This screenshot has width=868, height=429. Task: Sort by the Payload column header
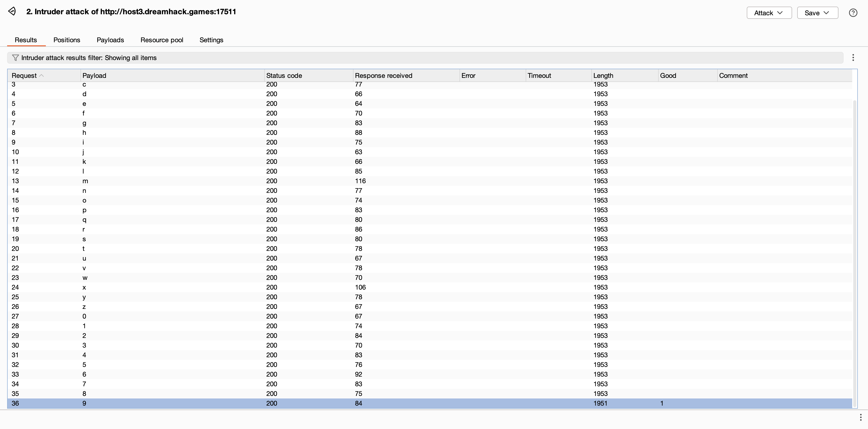pyautogui.click(x=172, y=75)
